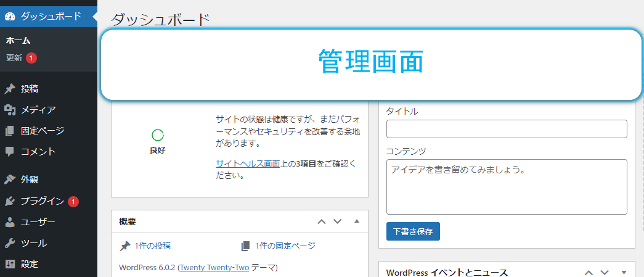Open the 1件の投稿 link
The height and width of the screenshot is (277, 644).
(x=152, y=246)
